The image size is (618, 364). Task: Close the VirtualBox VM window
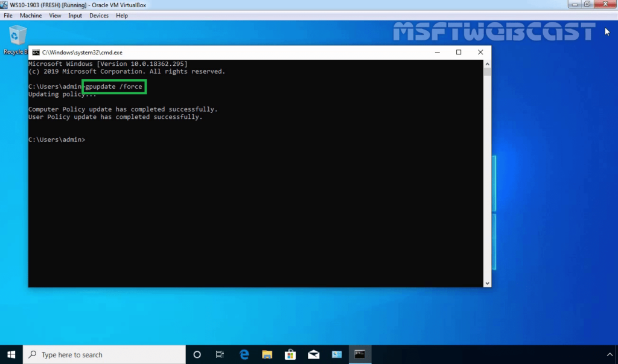click(605, 4)
